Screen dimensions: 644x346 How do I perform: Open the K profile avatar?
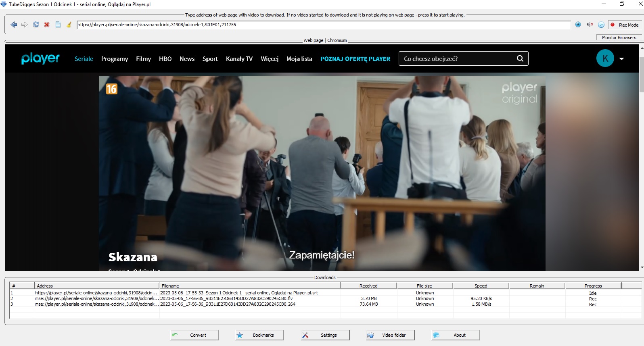tap(605, 58)
